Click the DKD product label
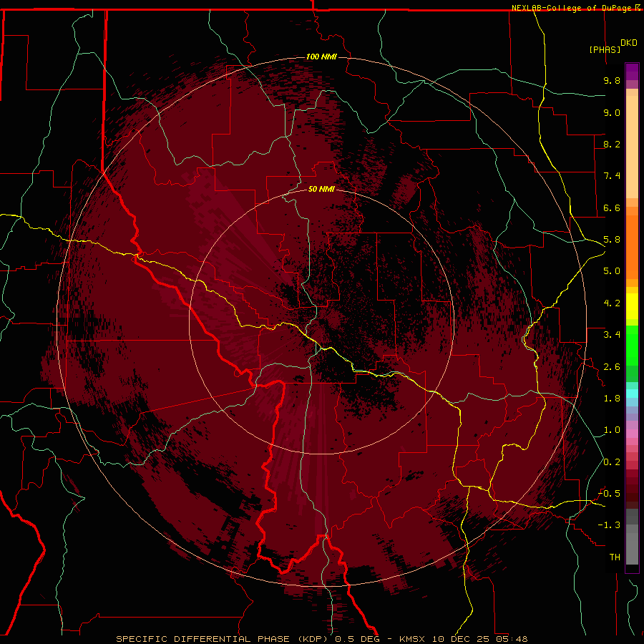 tap(629, 43)
